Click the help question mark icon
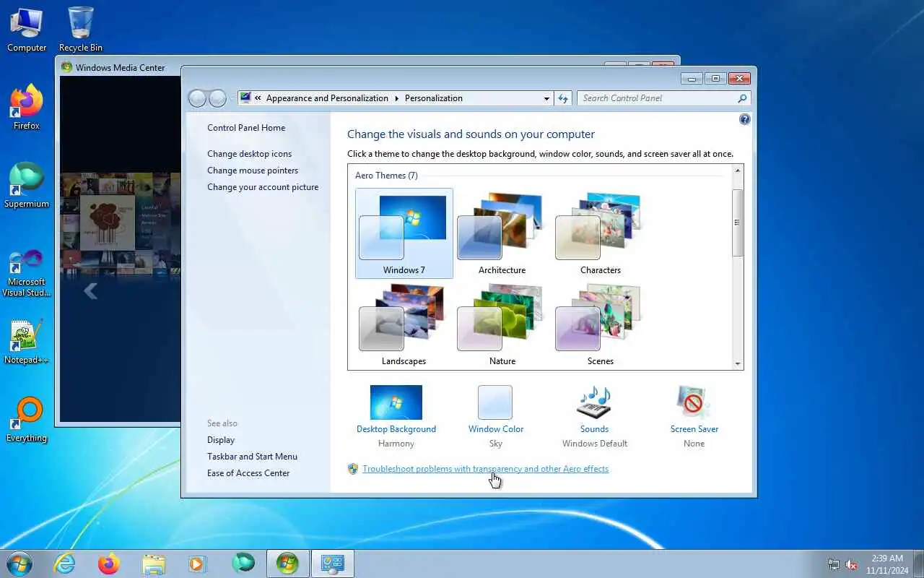 click(x=745, y=119)
